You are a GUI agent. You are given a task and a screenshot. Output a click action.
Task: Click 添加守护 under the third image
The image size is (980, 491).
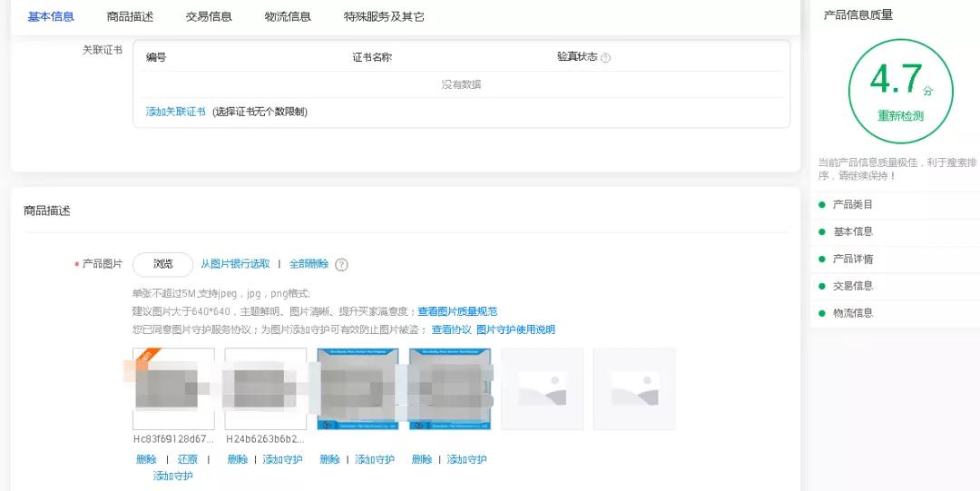click(375, 460)
